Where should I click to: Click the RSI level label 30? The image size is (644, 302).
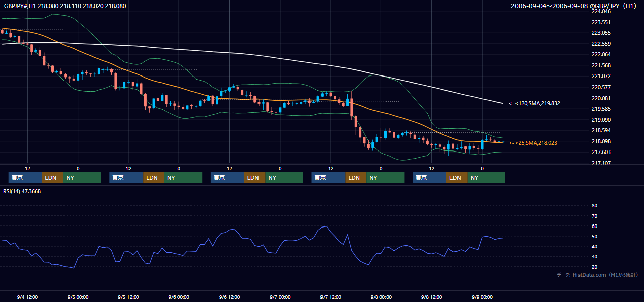tap(594, 257)
